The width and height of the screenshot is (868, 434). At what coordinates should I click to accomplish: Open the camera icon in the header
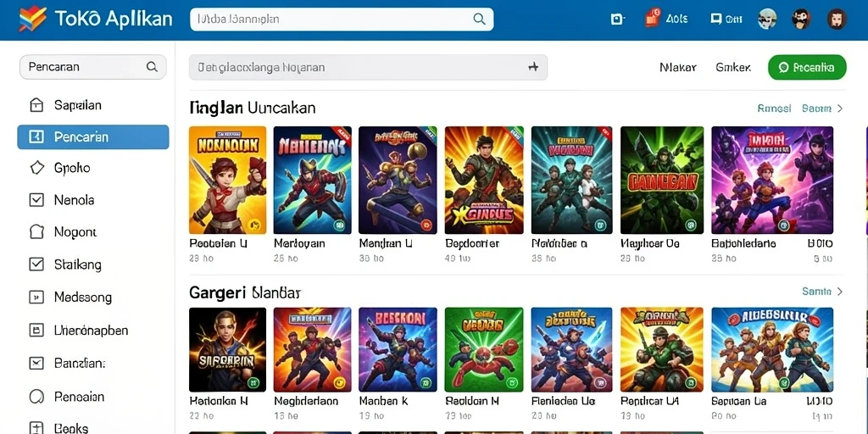tap(617, 19)
